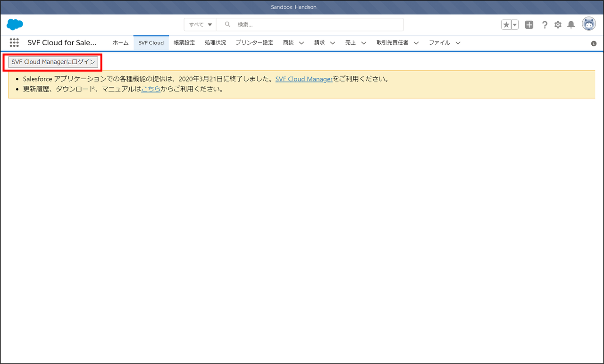Viewport: 604px width, 364px height.
Task: Expand the 売上 tab chevron
Action: click(x=364, y=43)
